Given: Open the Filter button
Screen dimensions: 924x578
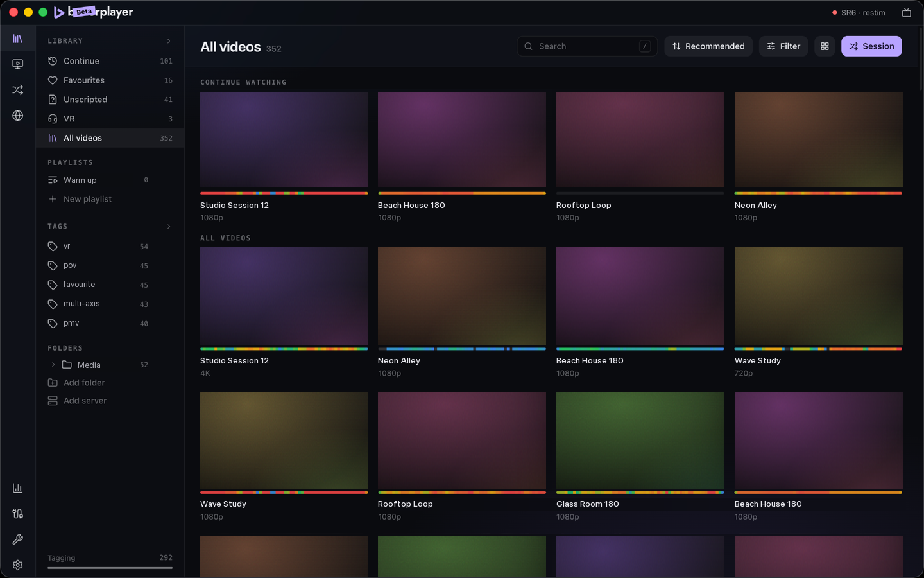Looking at the screenshot, I should pyautogui.click(x=783, y=46).
